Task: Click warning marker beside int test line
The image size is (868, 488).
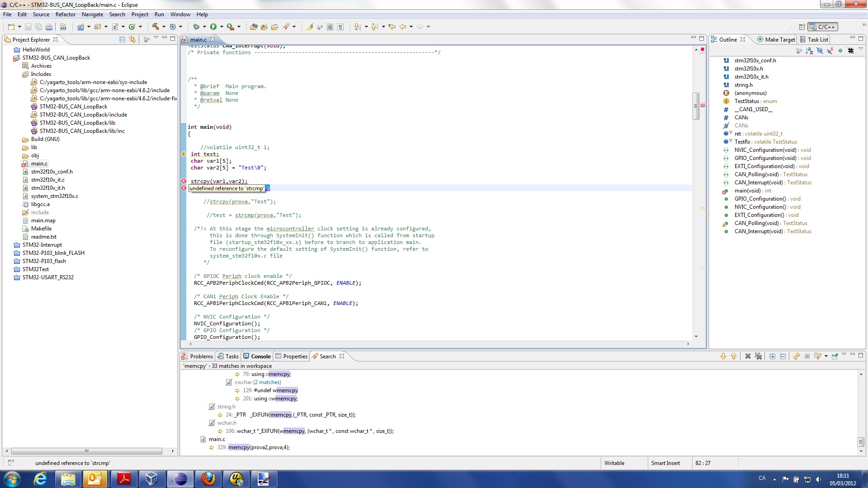Action: pyautogui.click(x=184, y=154)
